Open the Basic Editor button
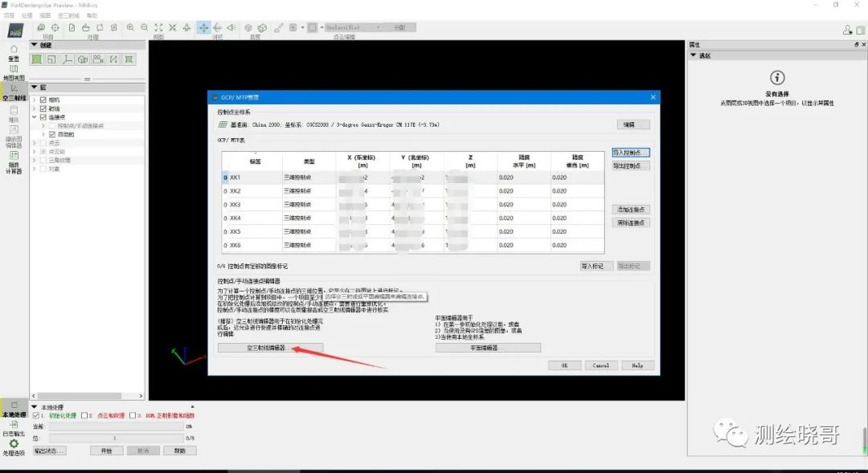This screenshot has height=473, width=868. click(488, 348)
